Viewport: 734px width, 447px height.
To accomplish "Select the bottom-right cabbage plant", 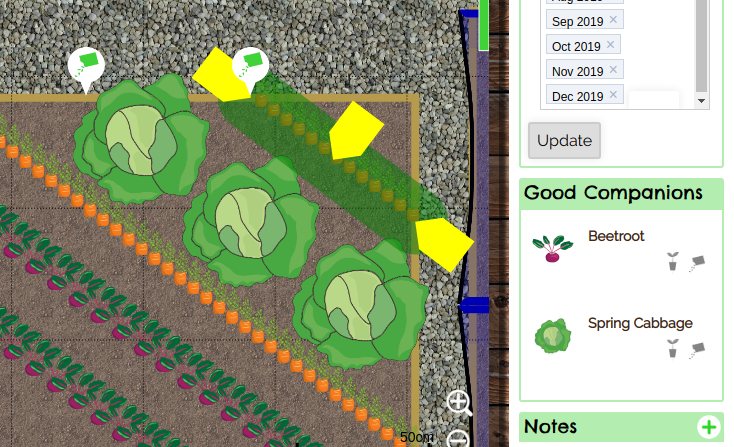I will click(360, 303).
